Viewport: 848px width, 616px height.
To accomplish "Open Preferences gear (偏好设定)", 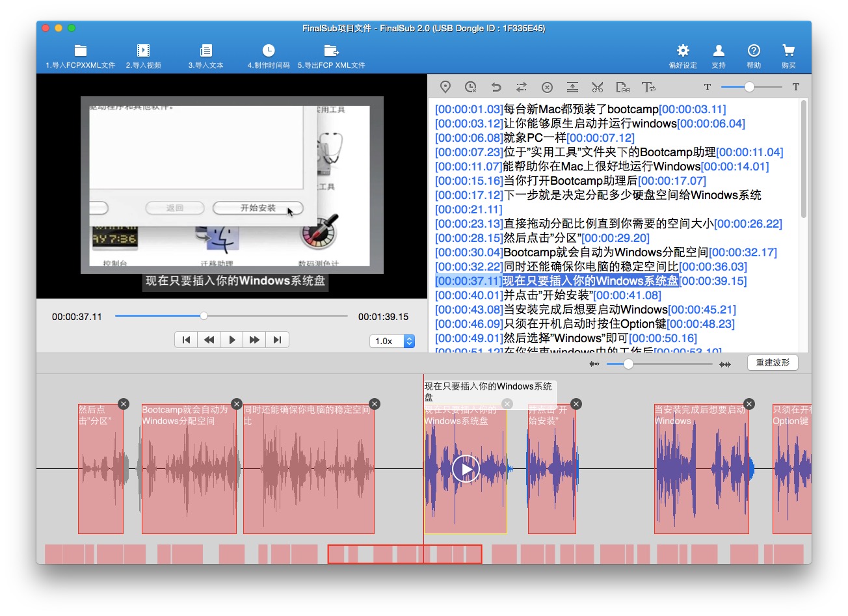I will [x=683, y=51].
